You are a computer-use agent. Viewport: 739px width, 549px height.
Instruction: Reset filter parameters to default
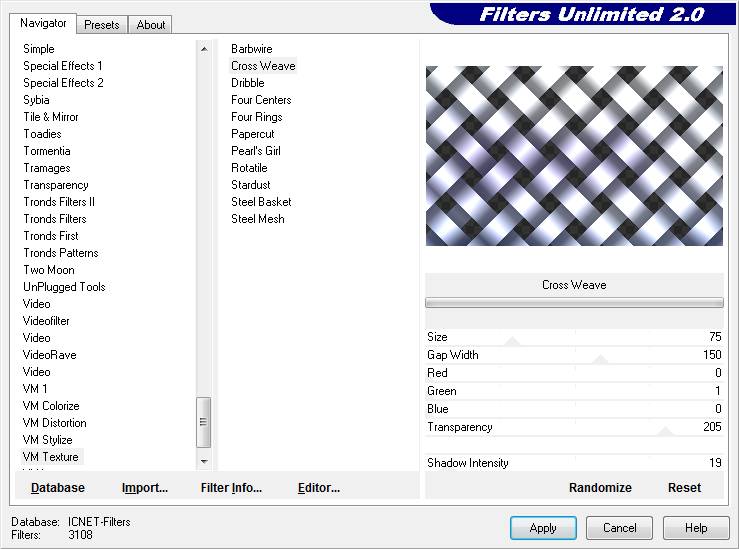click(684, 488)
